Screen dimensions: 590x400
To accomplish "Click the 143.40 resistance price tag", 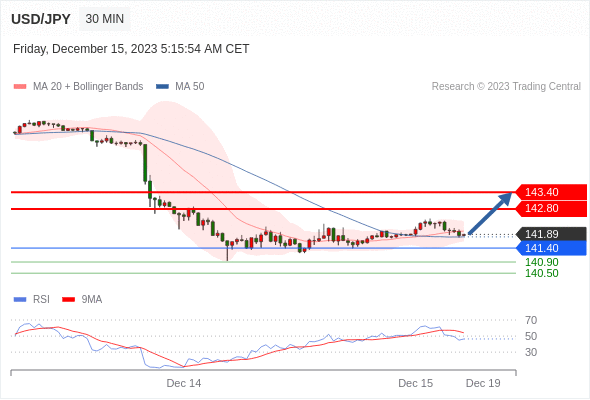I will coord(551,192).
